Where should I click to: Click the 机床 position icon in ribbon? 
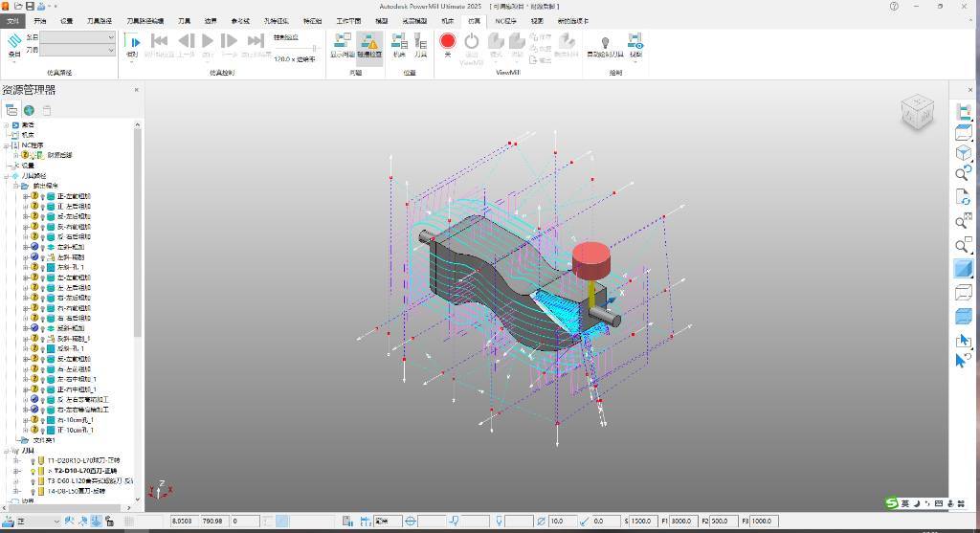pos(399,42)
